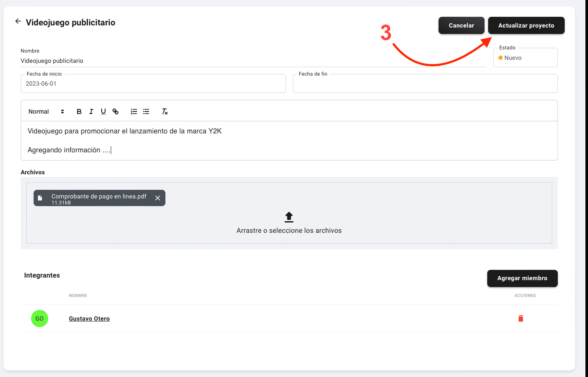Click the Fecha de inicio date field

point(153,83)
